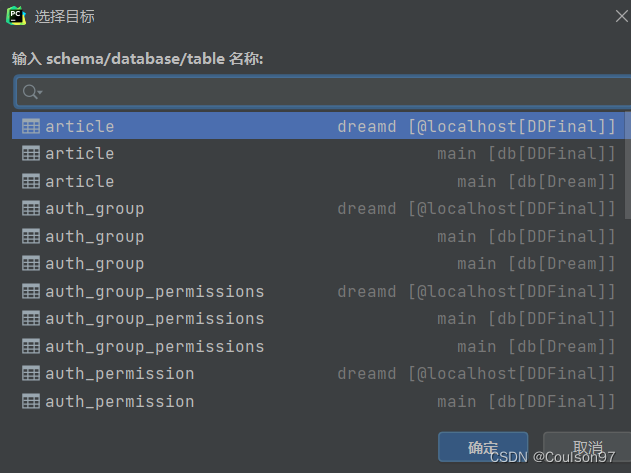Click the magnifier search icon
The image size is (631, 473).
tap(30, 91)
